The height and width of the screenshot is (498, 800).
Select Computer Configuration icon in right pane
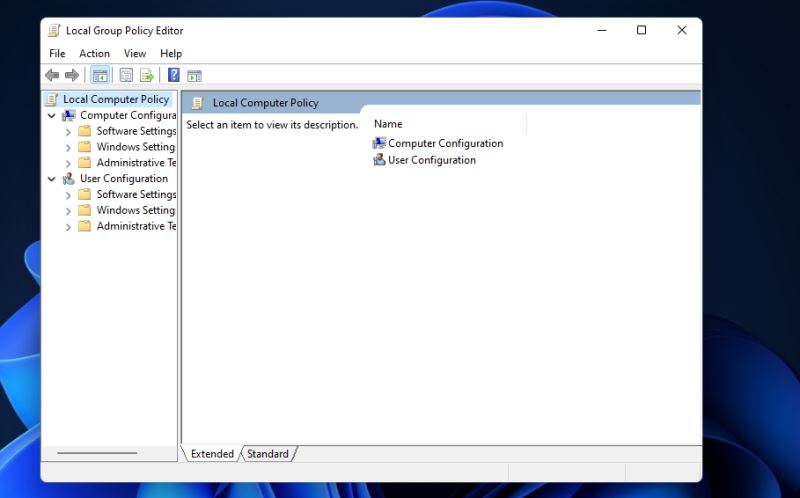pyautogui.click(x=379, y=143)
